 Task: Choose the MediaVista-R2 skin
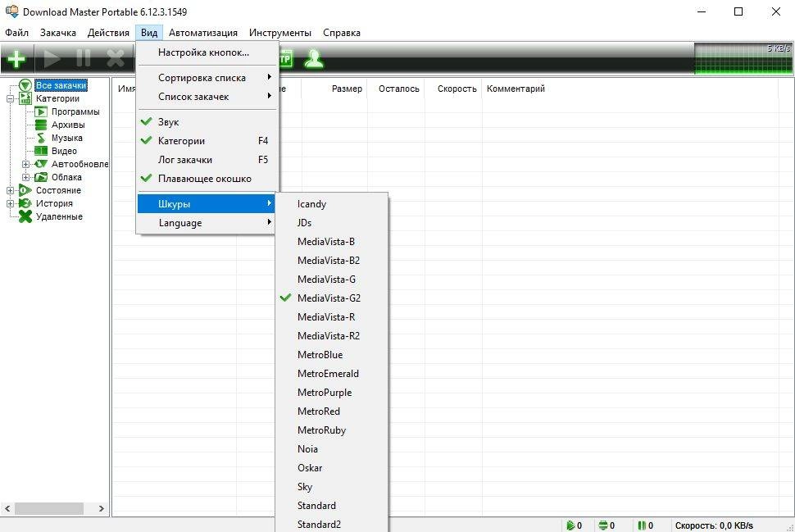click(x=332, y=336)
